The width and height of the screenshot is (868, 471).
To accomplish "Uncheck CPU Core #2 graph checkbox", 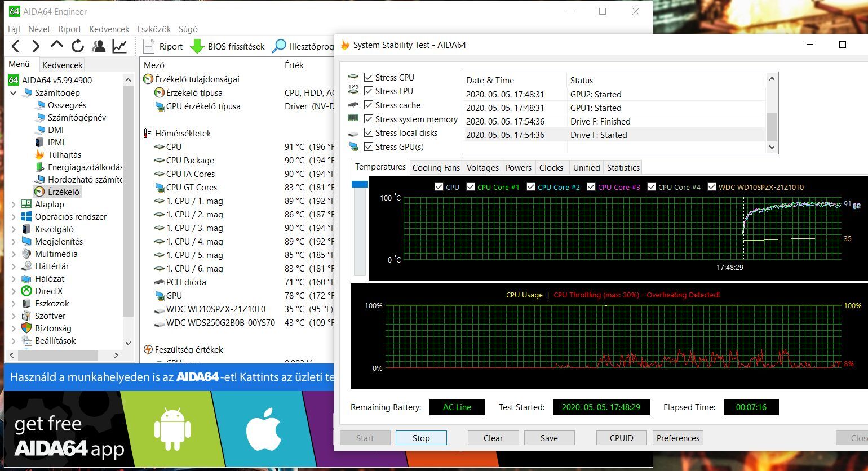I will point(531,186).
